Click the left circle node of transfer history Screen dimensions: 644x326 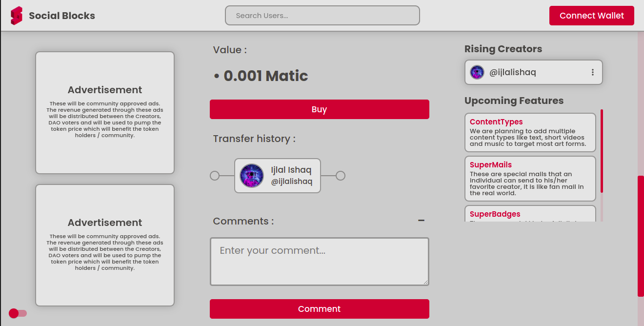coord(214,176)
